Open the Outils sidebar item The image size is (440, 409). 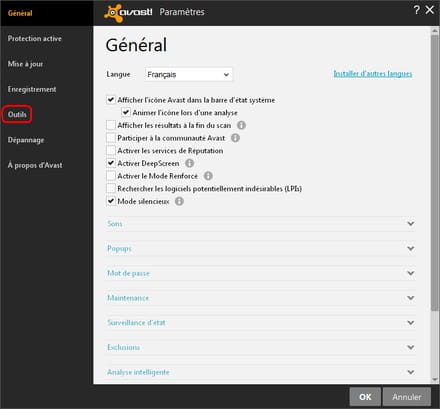click(17, 115)
